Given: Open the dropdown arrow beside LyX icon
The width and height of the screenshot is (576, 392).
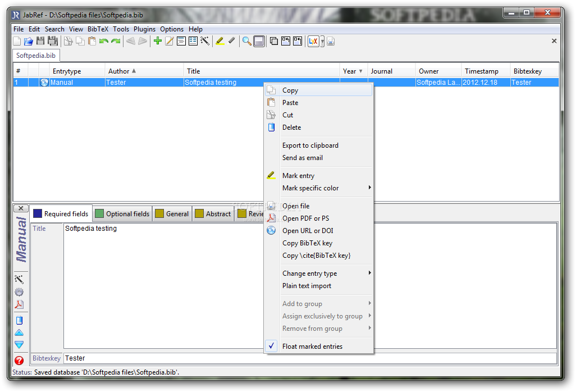Looking at the screenshot, I should [322, 42].
